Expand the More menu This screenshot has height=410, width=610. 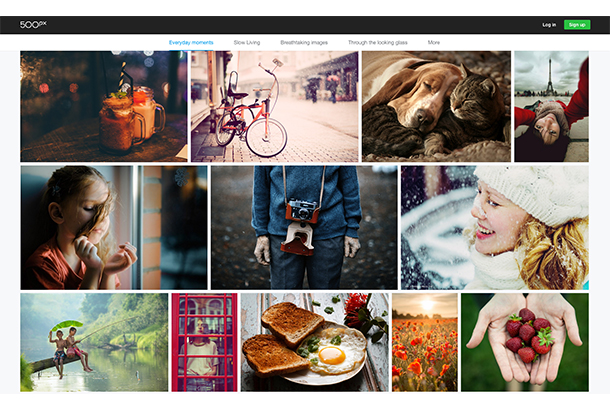[433, 43]
